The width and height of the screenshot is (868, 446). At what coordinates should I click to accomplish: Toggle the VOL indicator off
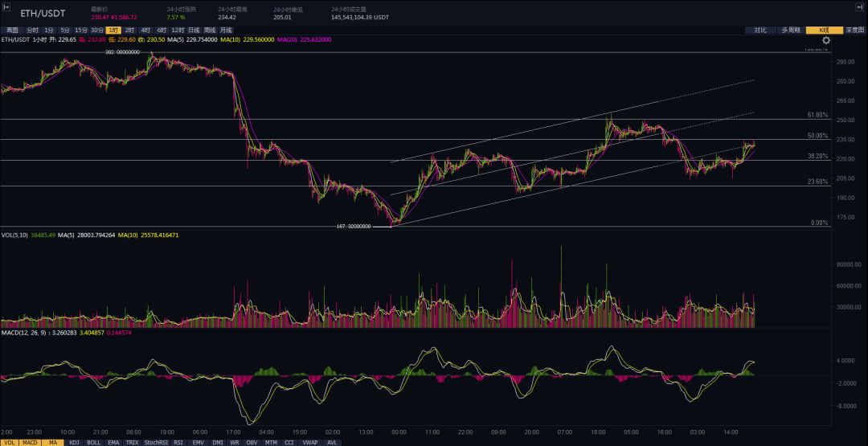click(x=10, y=443)
